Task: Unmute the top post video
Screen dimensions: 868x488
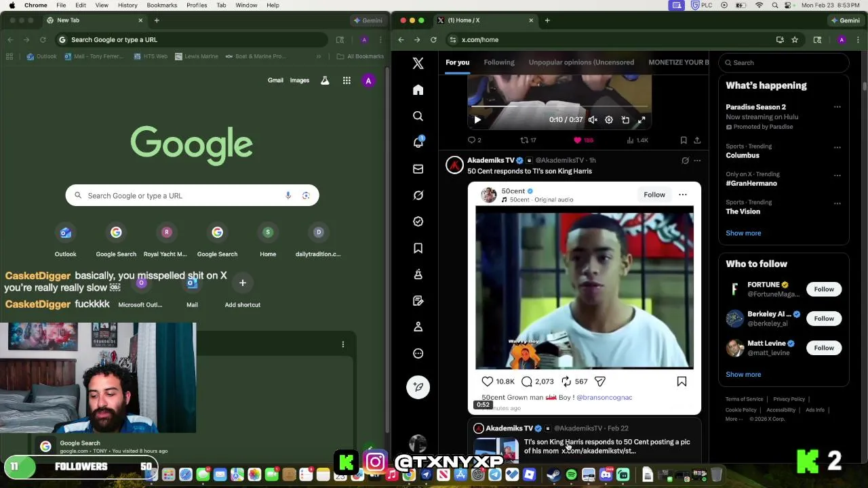Action: pos(593,120)
